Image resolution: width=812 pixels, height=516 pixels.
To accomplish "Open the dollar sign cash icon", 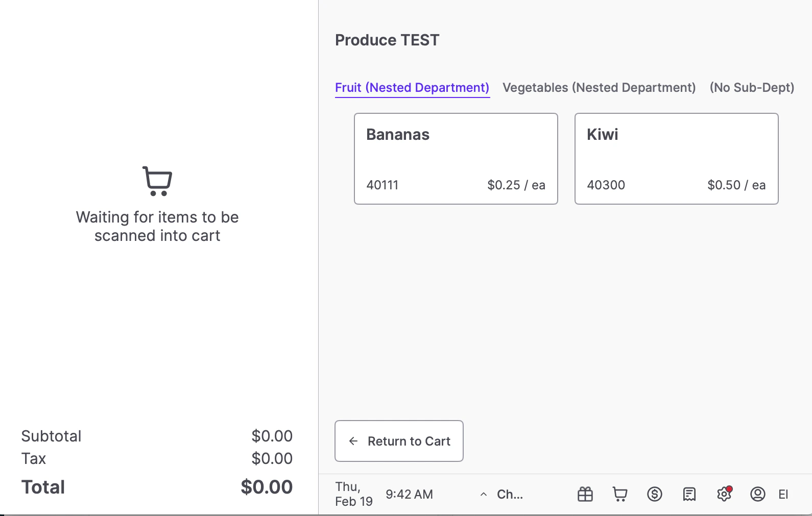I will (x=654, y=494).
